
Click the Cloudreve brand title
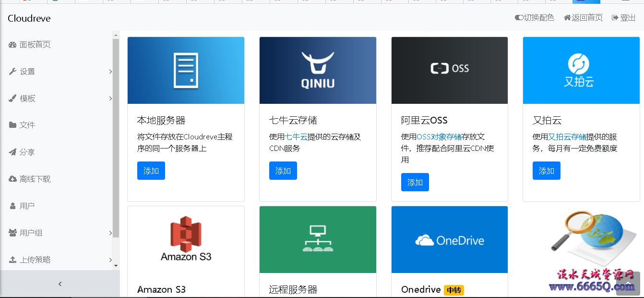click(29, 18)
